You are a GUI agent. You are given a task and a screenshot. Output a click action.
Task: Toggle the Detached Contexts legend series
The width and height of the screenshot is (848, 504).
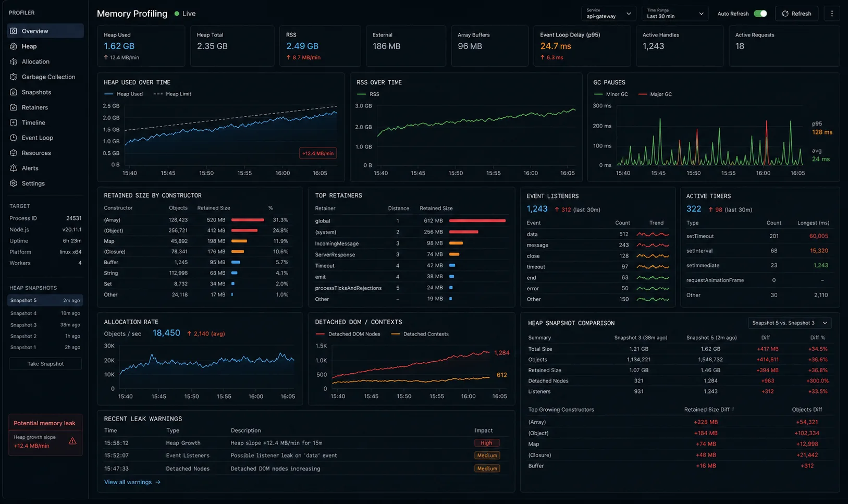(x=420, y=334)
